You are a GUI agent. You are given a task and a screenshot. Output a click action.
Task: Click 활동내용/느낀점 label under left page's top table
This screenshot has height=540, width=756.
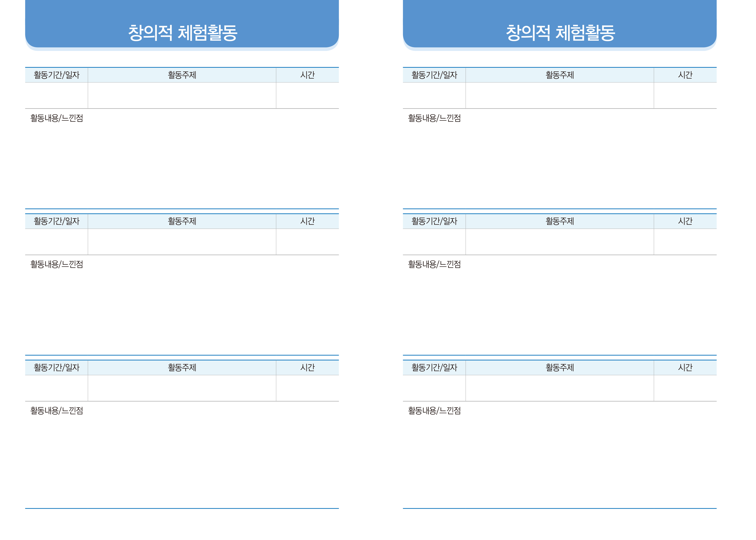(56, 118)
